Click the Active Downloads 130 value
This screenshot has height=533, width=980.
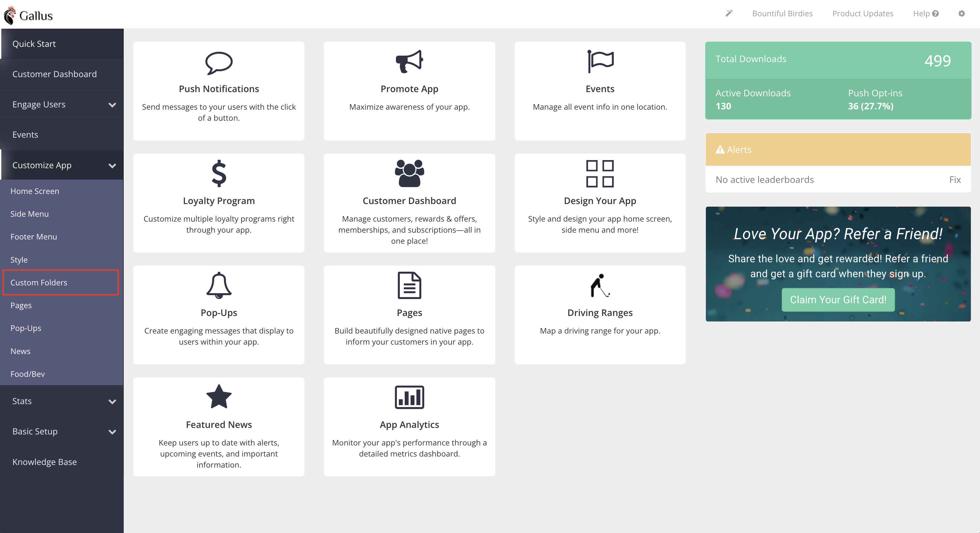tap(723, 106)
